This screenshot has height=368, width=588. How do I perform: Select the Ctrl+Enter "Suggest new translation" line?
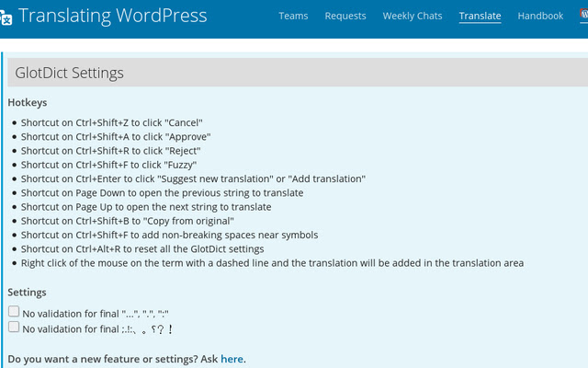coord(193,178)
